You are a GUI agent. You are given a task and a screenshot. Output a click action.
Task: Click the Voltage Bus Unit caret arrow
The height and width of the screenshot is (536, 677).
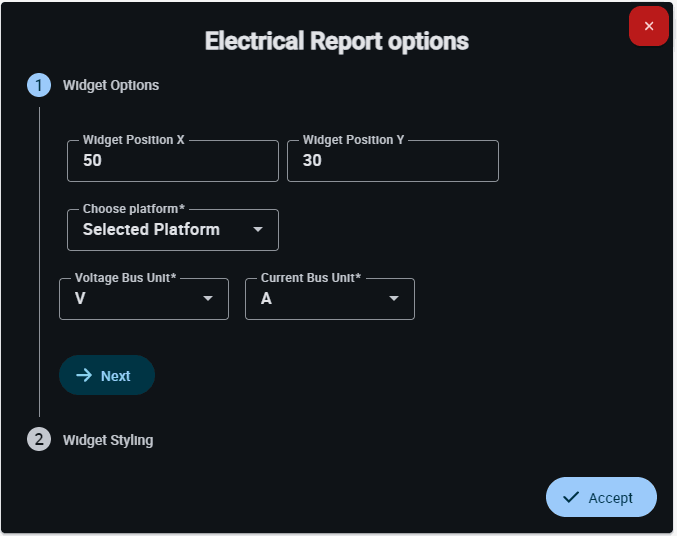208,298
